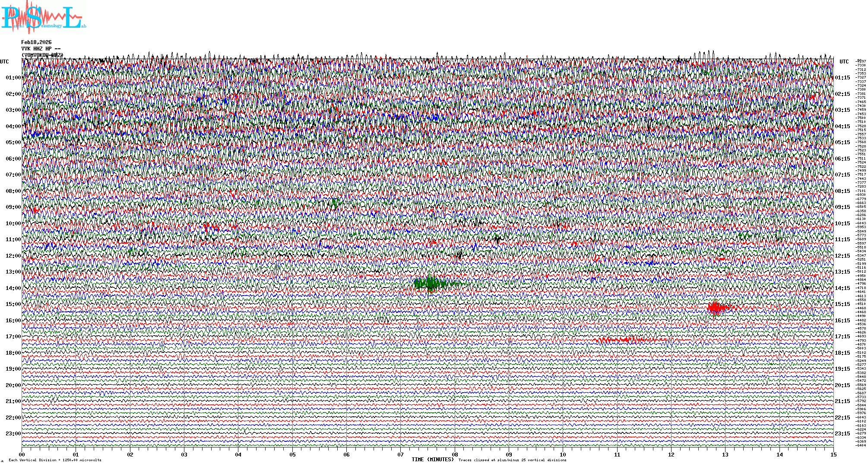Click the 01:00 hour label on left axis
Screen dimensions: 868x466
pyautogui.click(x=13, y=78)
